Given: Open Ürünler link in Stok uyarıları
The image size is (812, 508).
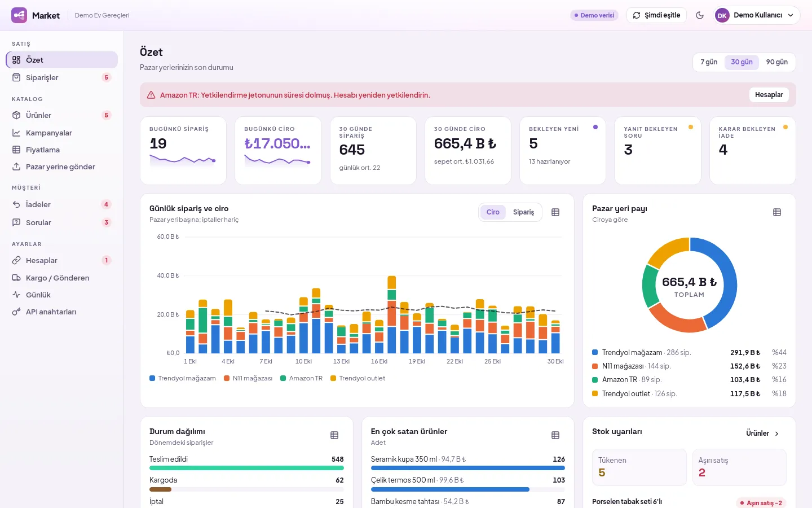Looking at the screenshot, I should [x=762, y=433].
